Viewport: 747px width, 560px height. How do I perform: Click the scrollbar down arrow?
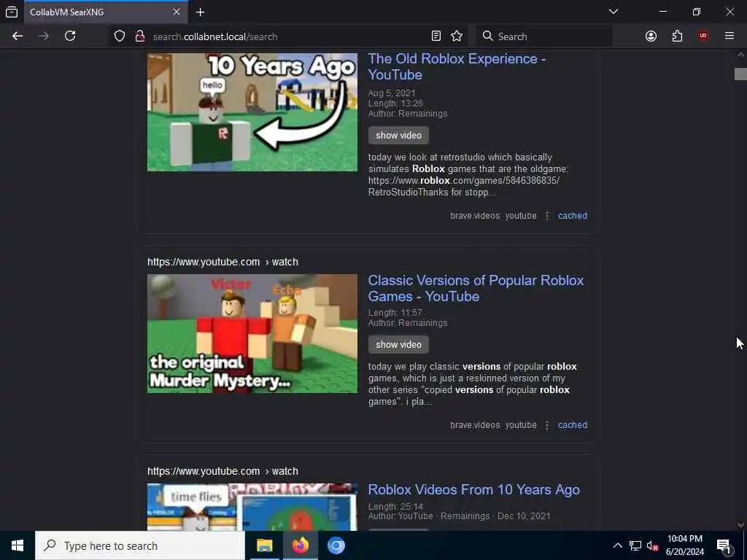[x=740, y=525]
